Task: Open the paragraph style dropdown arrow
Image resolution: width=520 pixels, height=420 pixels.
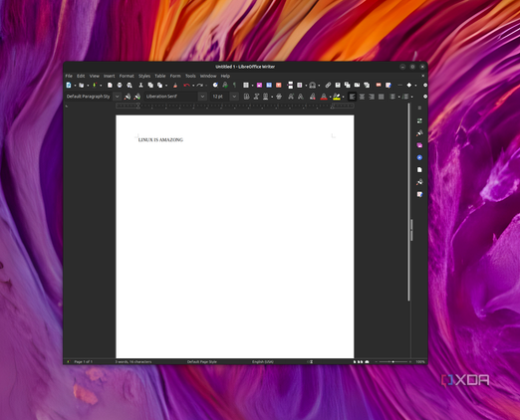Action: tap(117, 97)
